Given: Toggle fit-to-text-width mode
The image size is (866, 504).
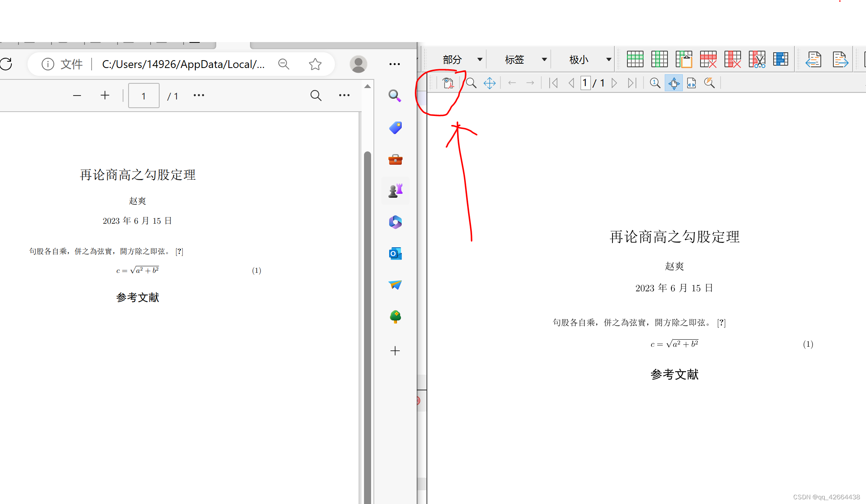Looking at the screenshot, I should [691, 83].
